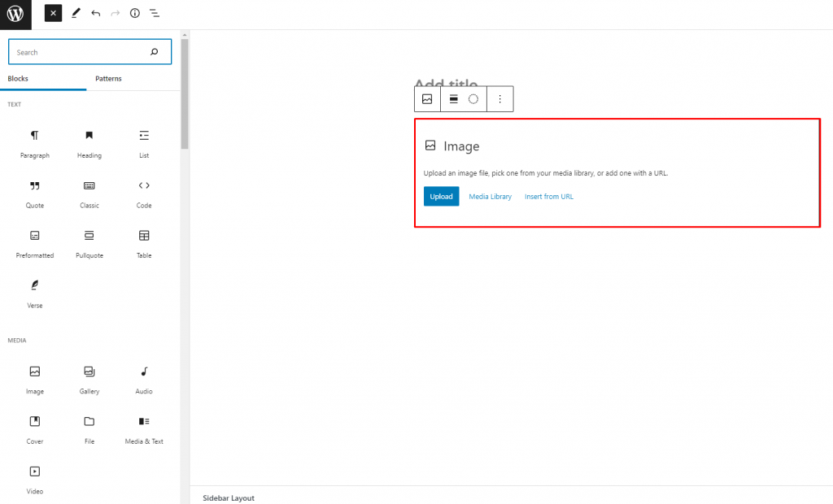The width and height of the screenshot is (833, 504).
Task: Insert a Video block
Action: tap(34, 480)
